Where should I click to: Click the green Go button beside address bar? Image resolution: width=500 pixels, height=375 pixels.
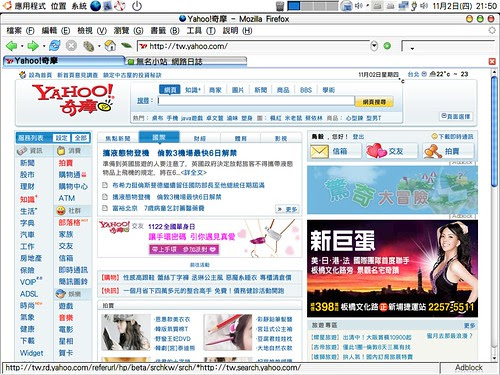[x=387, y=46]
